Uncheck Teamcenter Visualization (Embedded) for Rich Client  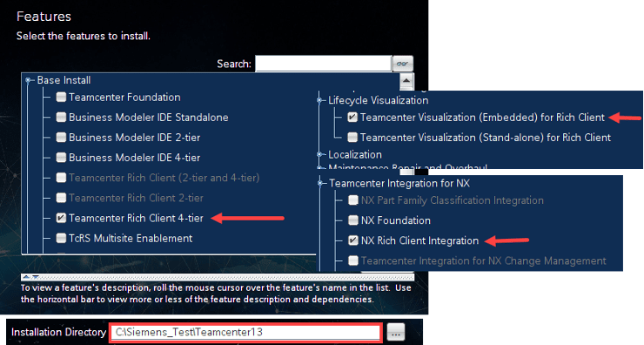352,118
